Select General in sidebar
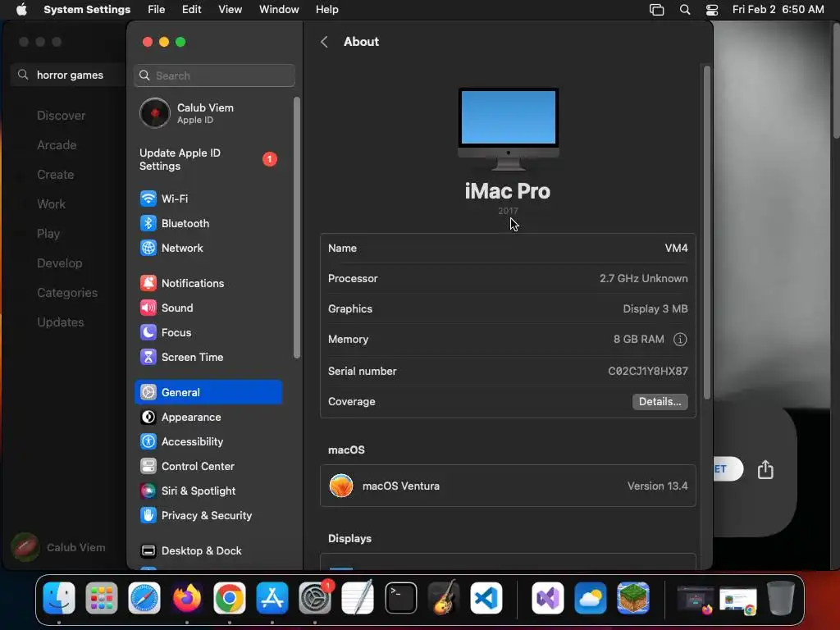Viewport: 840px width, 630px height. (x=208, y=392)
